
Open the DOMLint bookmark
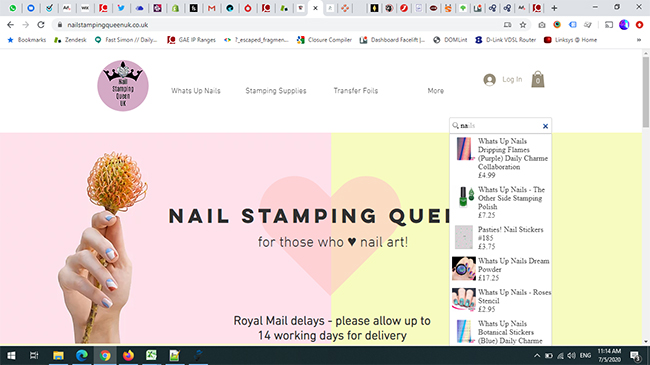[x=450, y=40]
